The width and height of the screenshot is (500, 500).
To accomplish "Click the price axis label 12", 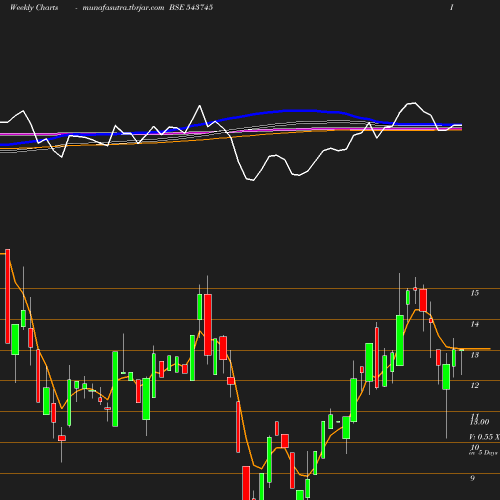I will tap(475, 386).
